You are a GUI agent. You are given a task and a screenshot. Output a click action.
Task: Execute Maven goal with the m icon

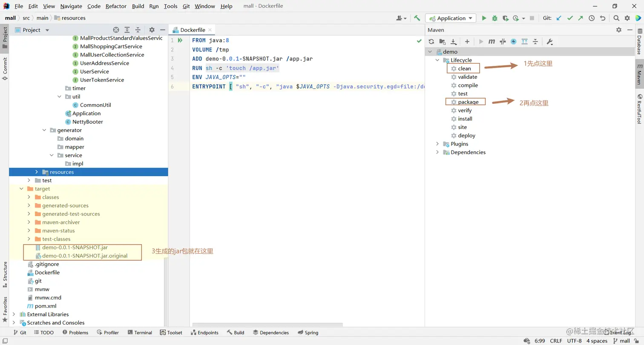pyautogui.click(x=492, y=42)
